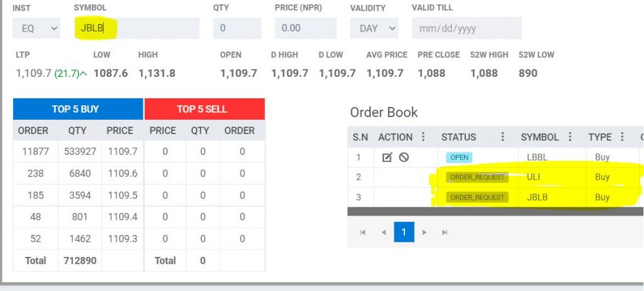
Task: Click the QTY input field
Action: point(237,28)
